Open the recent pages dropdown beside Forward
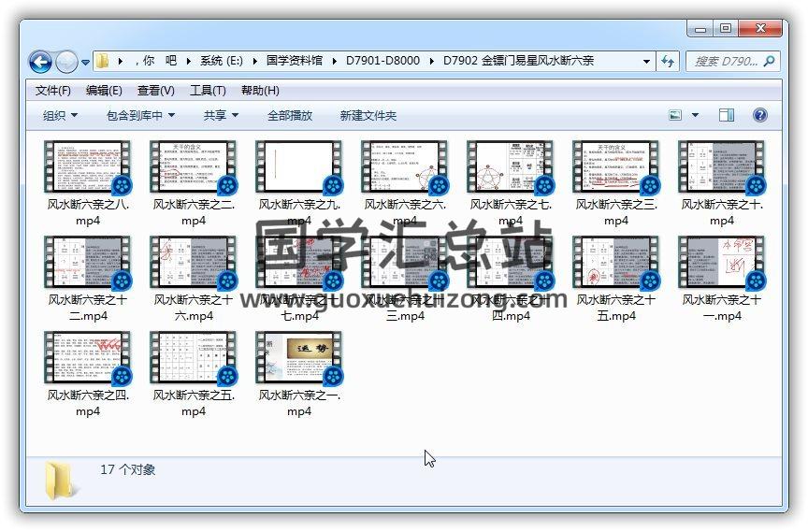Image resolution: width=808 pixels, height=532 pixels. coord(85,63)
